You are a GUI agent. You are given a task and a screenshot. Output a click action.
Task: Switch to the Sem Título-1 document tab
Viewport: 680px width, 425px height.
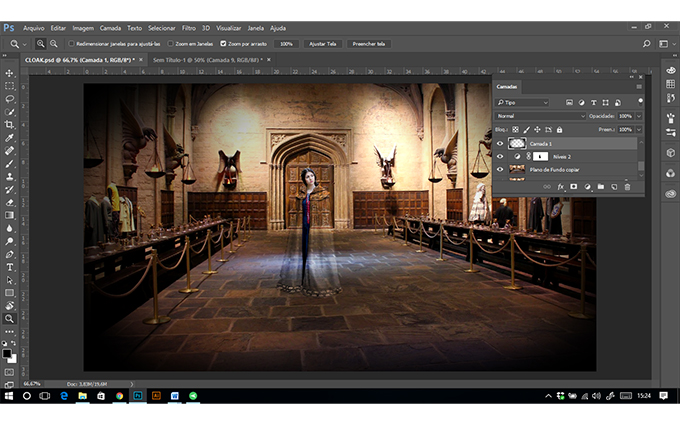pyautogui.click(x=208, y=60)
